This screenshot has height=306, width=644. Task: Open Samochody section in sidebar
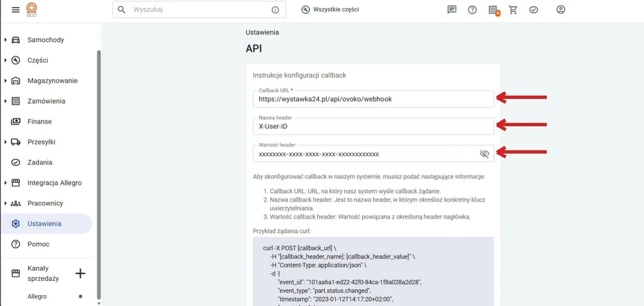tap(46, 40)
